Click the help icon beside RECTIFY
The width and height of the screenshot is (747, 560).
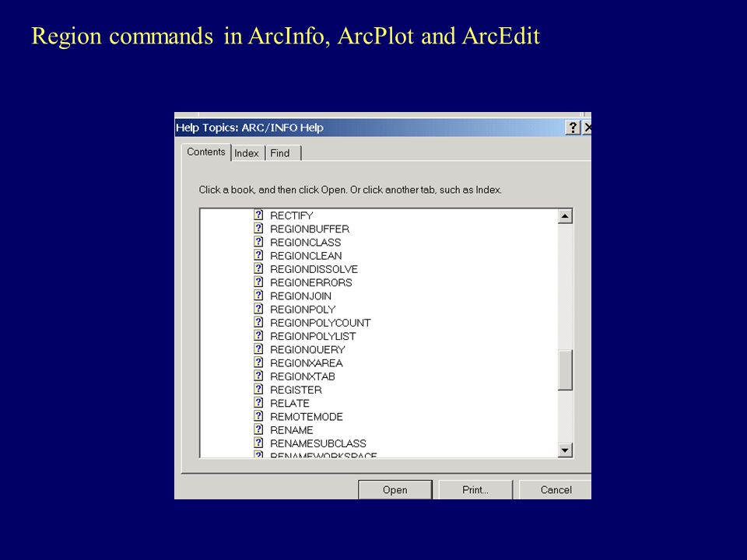[x=258, y=215]
